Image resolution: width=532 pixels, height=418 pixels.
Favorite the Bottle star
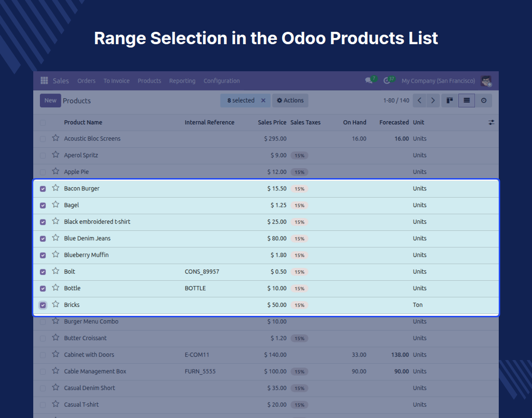pyautogui.click(x=56, y=287)
